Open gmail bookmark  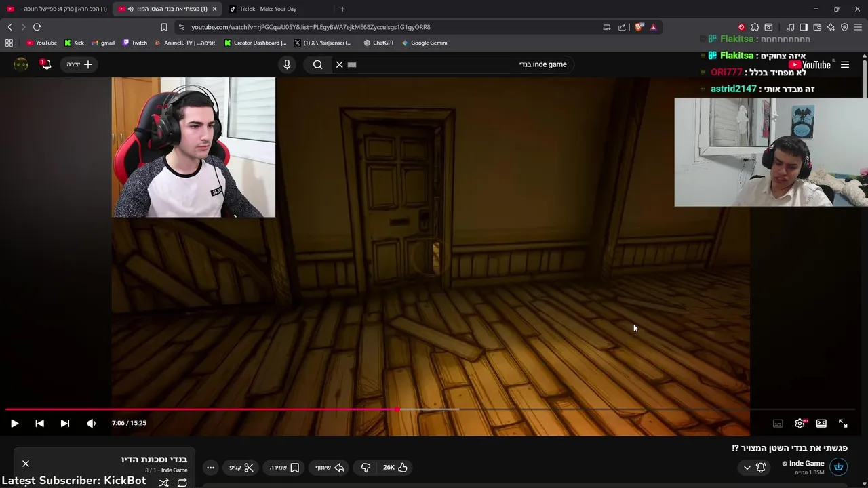(x=103, y=43)
